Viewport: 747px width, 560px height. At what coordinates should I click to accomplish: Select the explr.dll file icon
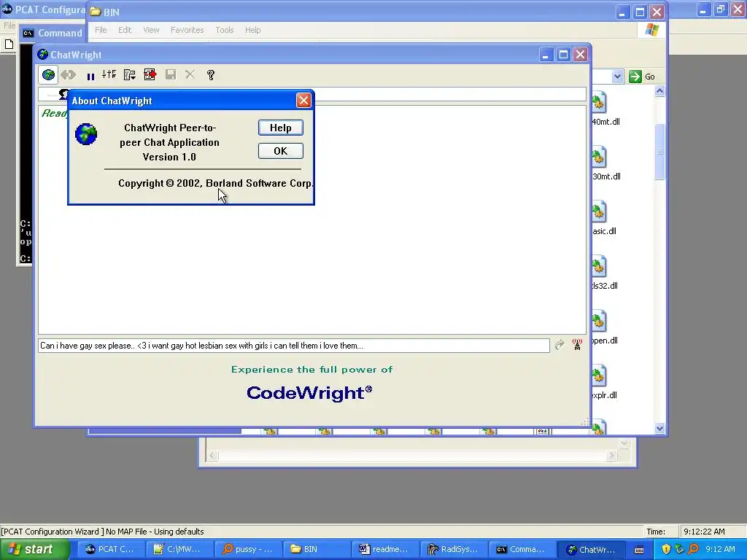coord(600,376)
